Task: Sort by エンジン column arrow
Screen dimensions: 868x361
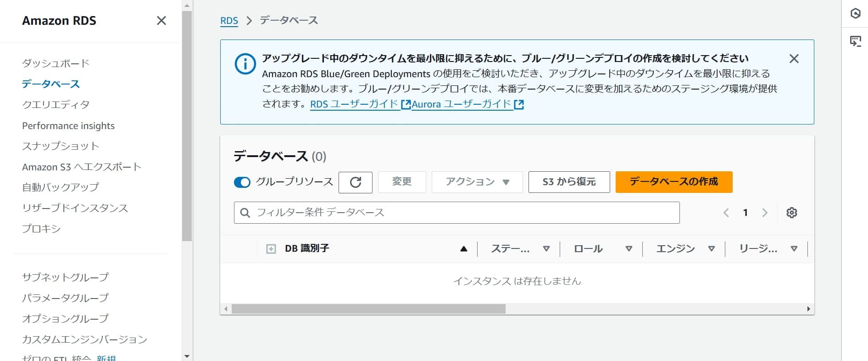Action: 712,249
